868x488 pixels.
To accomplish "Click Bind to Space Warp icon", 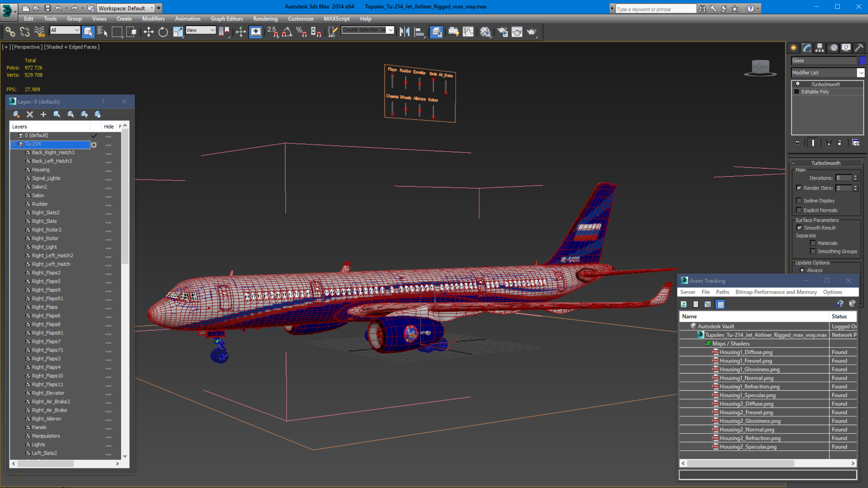I will pos(39,32).
